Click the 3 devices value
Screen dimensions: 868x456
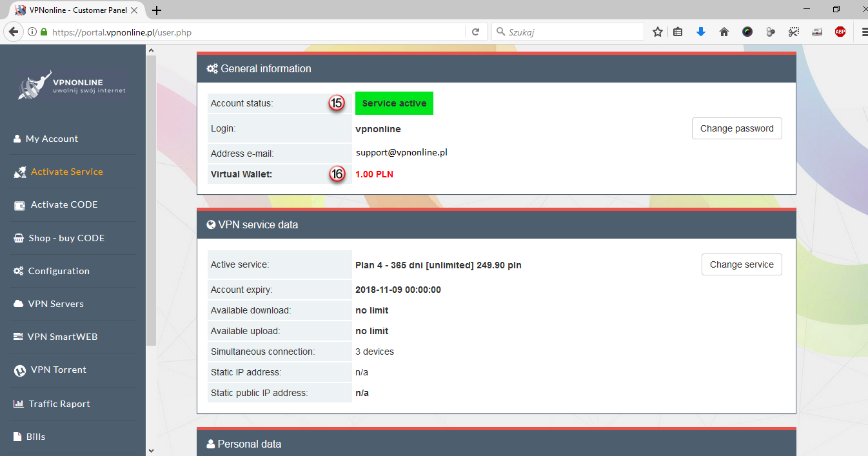[375, 352]
